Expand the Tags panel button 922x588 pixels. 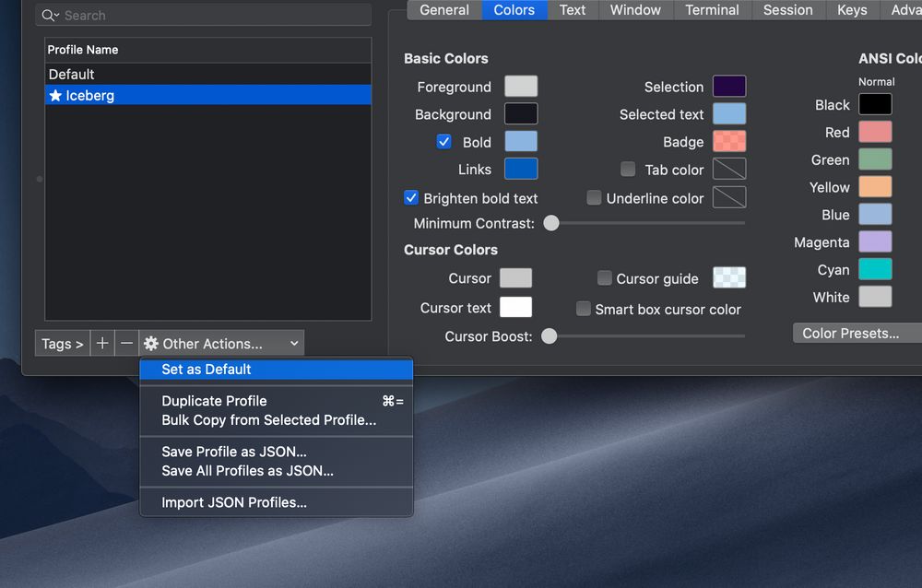(63, 344)
